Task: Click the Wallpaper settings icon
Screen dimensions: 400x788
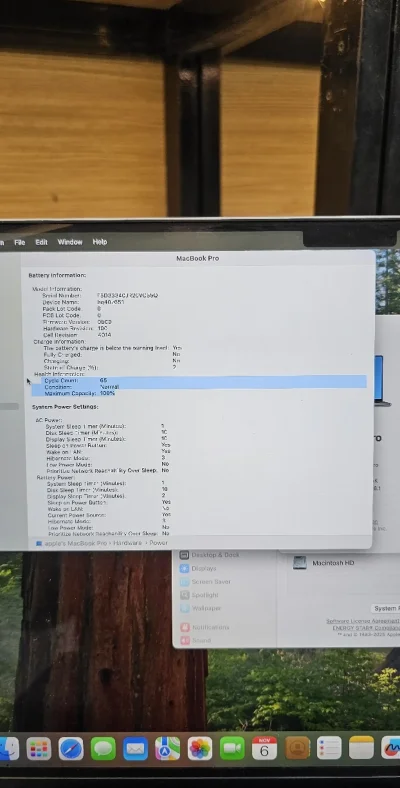Action: [x=184, y=608]
